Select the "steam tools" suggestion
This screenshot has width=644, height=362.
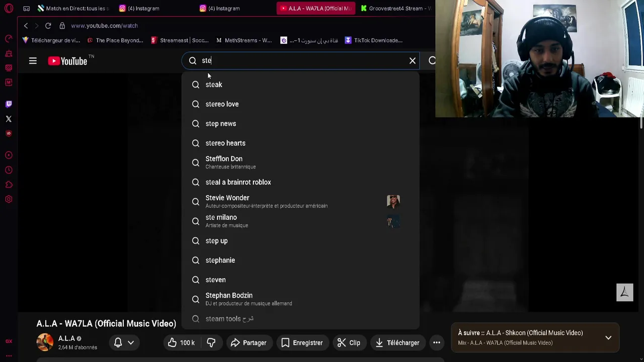(300, 319)
